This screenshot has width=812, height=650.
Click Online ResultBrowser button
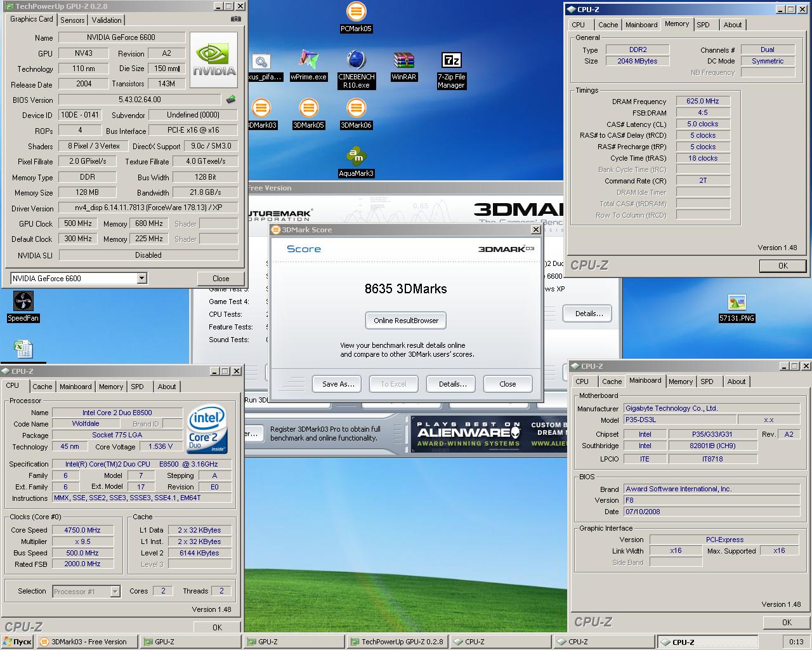(x=406, y=321)
